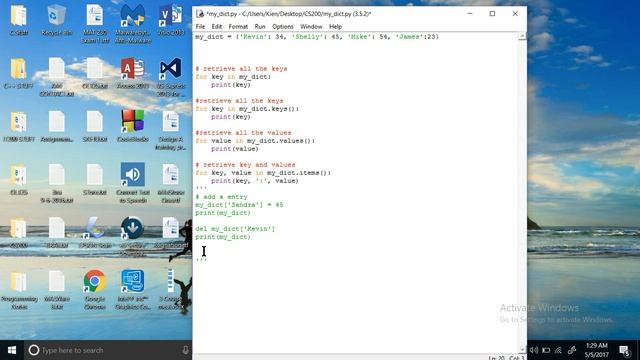Viewport: 640px width, 360px height.
Task: Click the comment '#retrieve all the values'
Action: pyautogui.click(x=243, y=133)
